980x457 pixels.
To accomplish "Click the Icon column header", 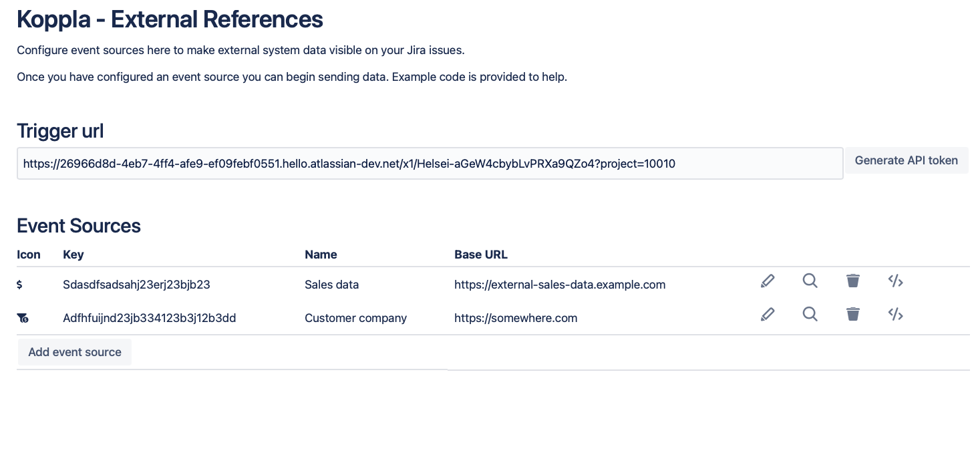I will pyautogui.click(x=29, y=255).
